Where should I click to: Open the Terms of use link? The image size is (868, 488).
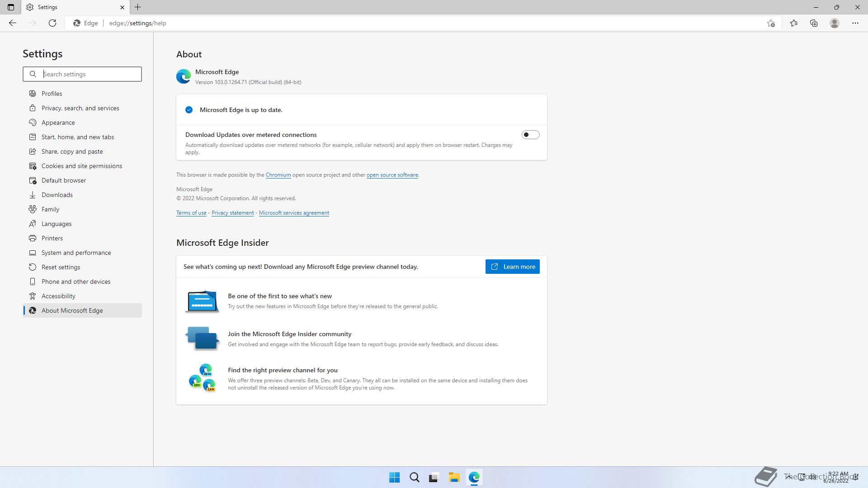point(191,213)
